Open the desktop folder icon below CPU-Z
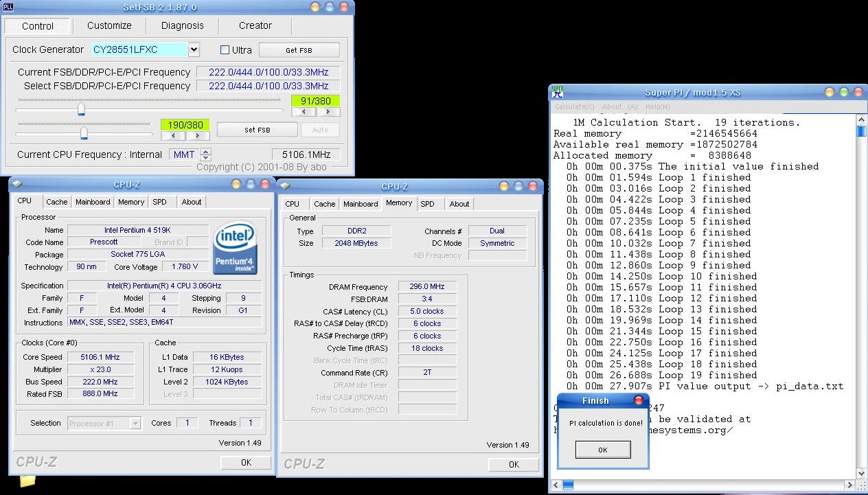Screen dimensions: 868x495 [x=27, y=481]
